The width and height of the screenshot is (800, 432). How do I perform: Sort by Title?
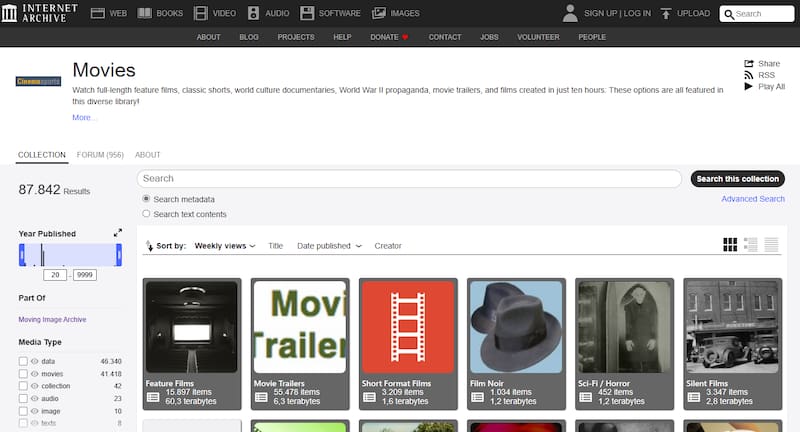click(276, 246)
